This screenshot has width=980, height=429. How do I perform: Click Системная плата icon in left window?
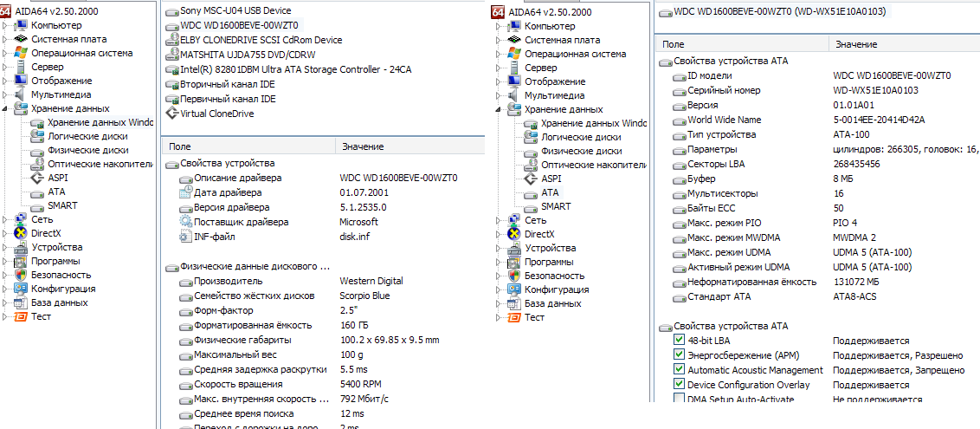coord(22,39)
